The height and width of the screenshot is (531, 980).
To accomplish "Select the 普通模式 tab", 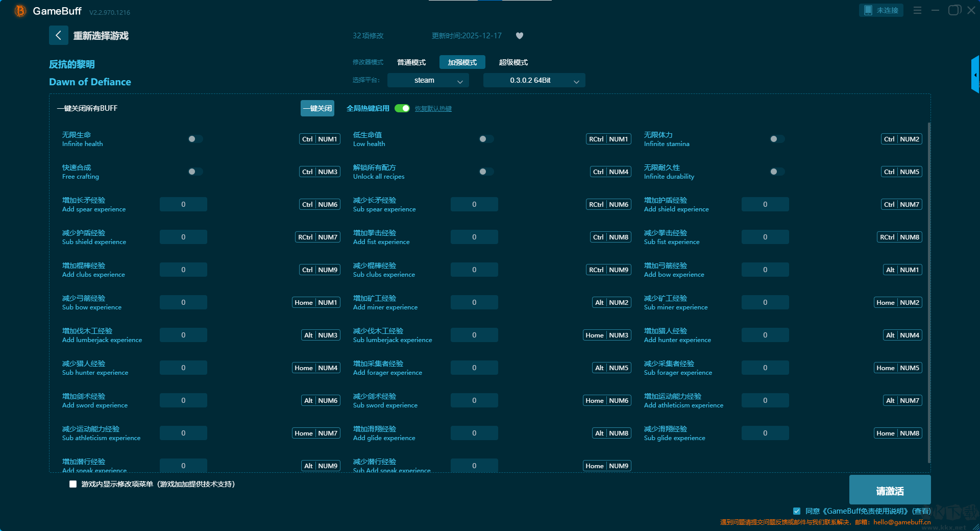I will [x=411, y=62].
